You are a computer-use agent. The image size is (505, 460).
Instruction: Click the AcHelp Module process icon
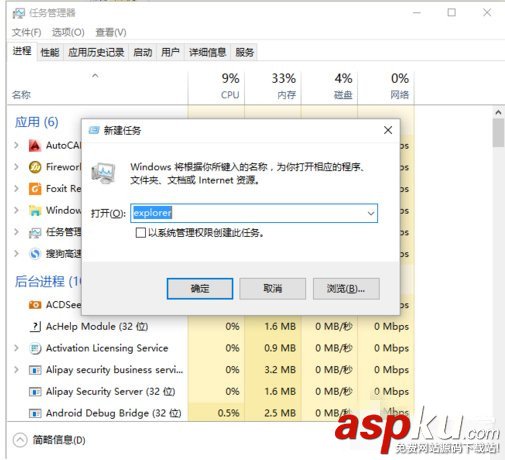click(x=35, y=326)
